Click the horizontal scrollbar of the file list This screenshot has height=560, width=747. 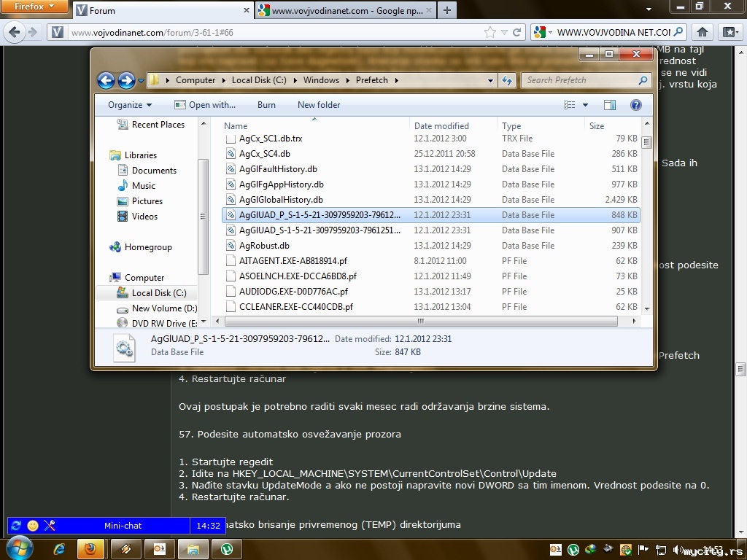pyautogui.click(x=421, y=321)
